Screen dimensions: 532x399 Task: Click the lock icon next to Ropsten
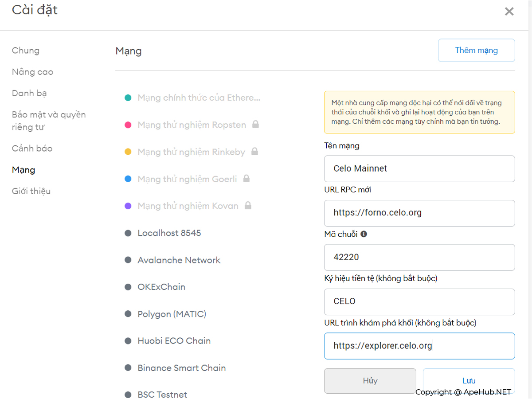coord(255,125)
